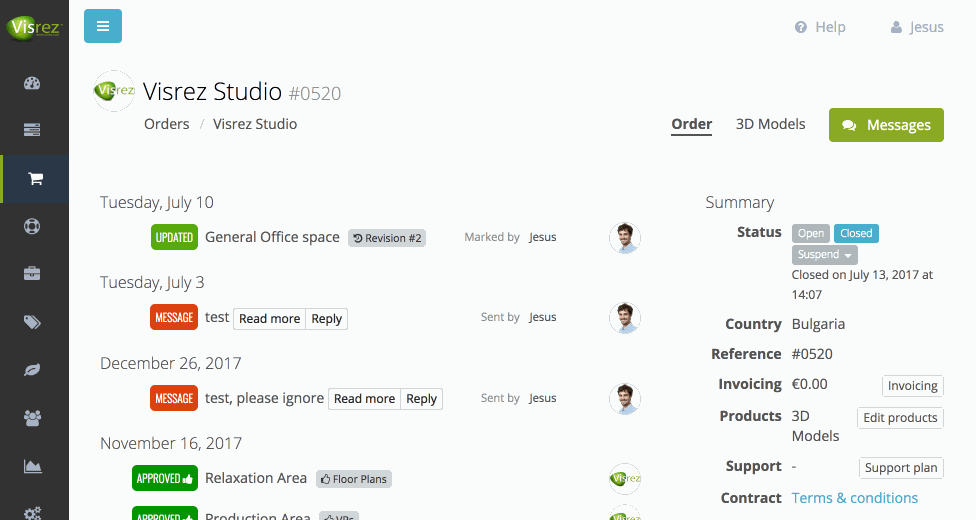Click the UPDATED badge for General Office
The image size is (976, 520).
click(x=174, y=237)
